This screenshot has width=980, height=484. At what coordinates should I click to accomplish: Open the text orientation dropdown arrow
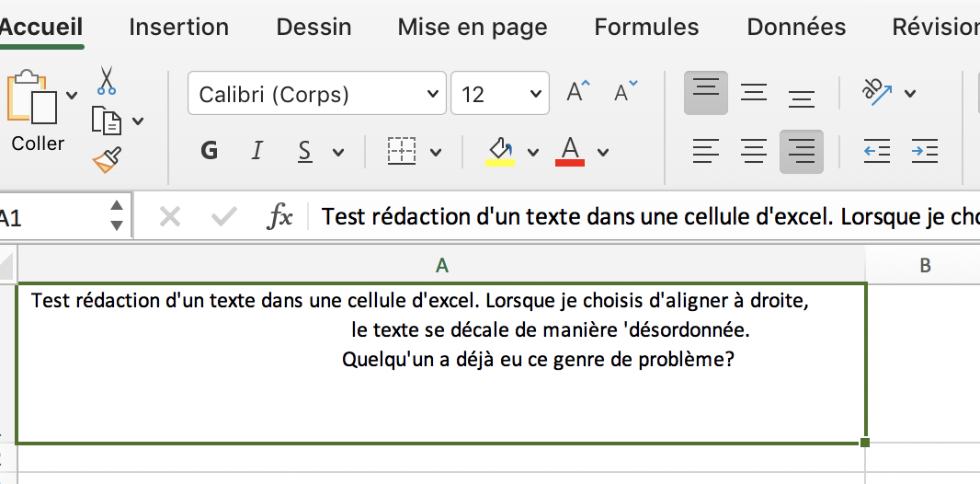[910, 94]
